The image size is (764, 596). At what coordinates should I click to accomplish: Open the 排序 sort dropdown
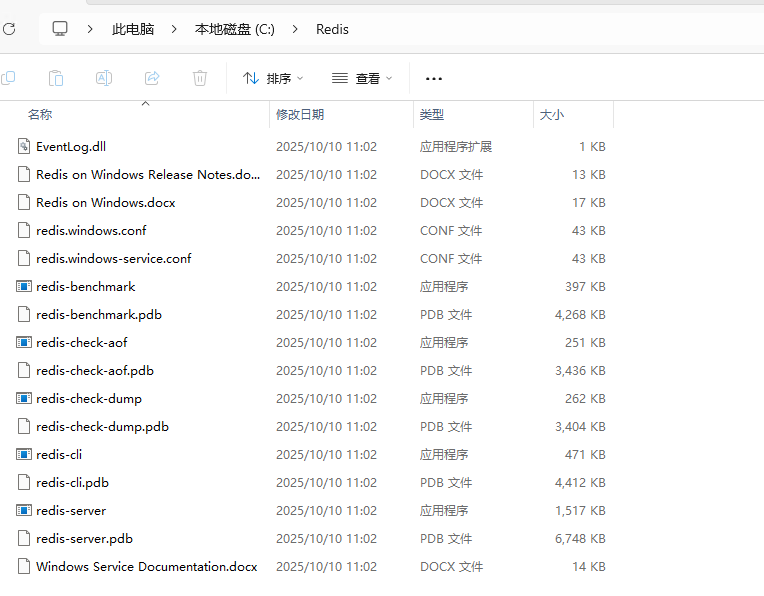[273, 78]
